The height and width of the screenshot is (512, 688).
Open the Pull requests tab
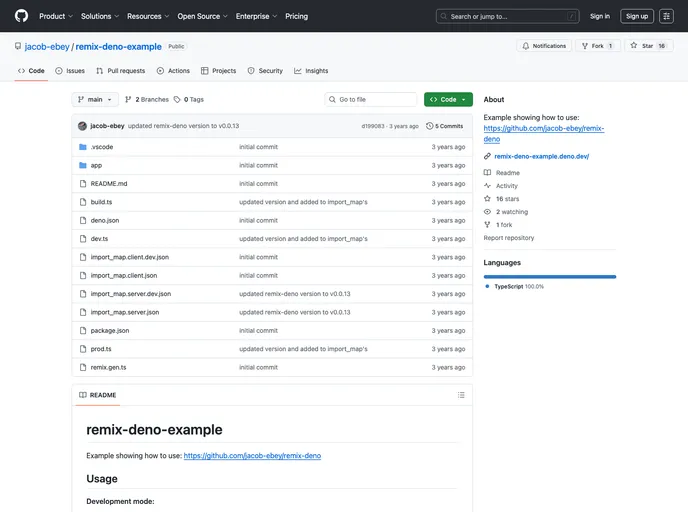(x=121, y=71)
